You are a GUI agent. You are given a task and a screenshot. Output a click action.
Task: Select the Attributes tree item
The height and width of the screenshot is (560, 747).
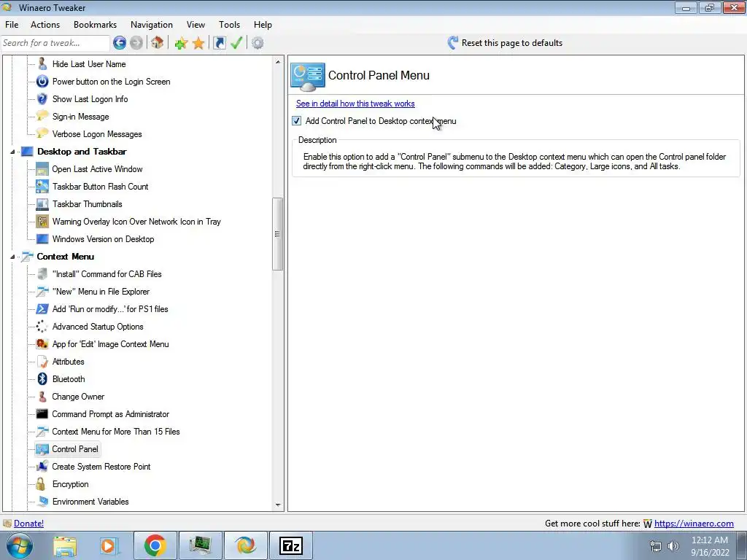point(68,362)
